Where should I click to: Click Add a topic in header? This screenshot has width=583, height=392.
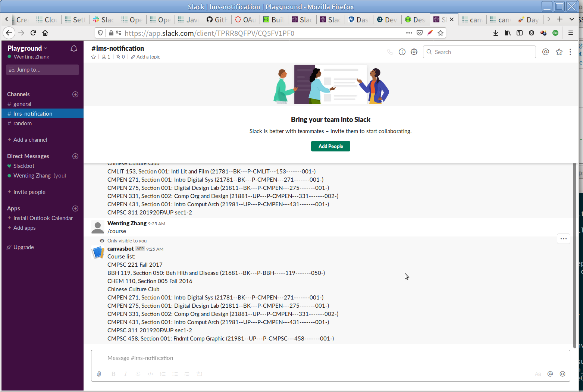(x=145, y=57)
